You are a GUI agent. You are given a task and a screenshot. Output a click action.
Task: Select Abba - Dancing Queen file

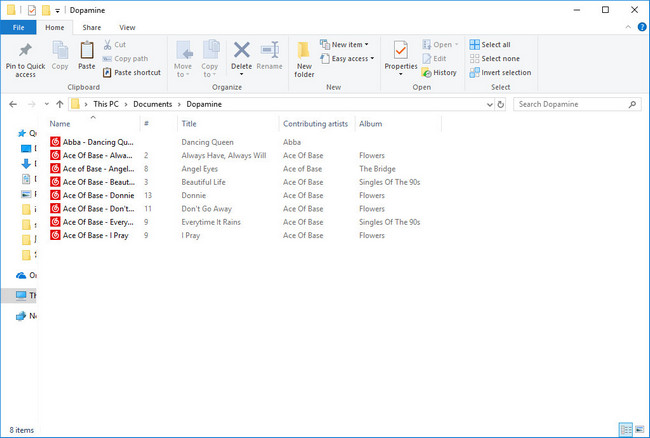[x=92, y=142]
